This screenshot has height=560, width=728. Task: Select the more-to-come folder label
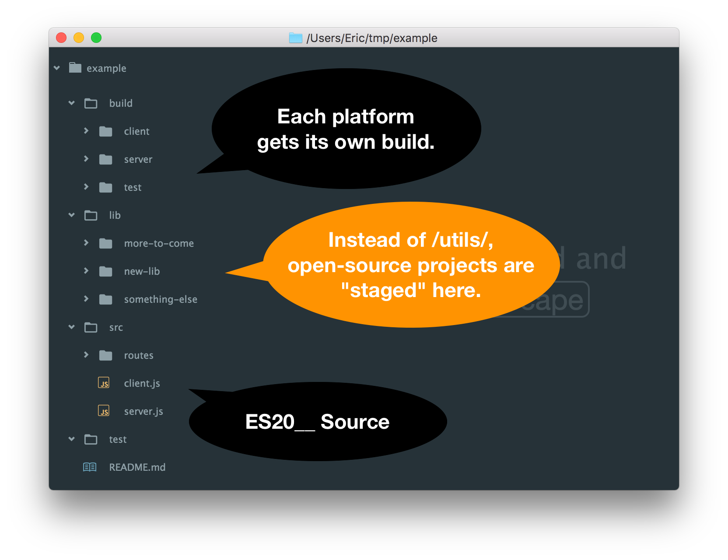pyautogui.click(x=159, y=243)
